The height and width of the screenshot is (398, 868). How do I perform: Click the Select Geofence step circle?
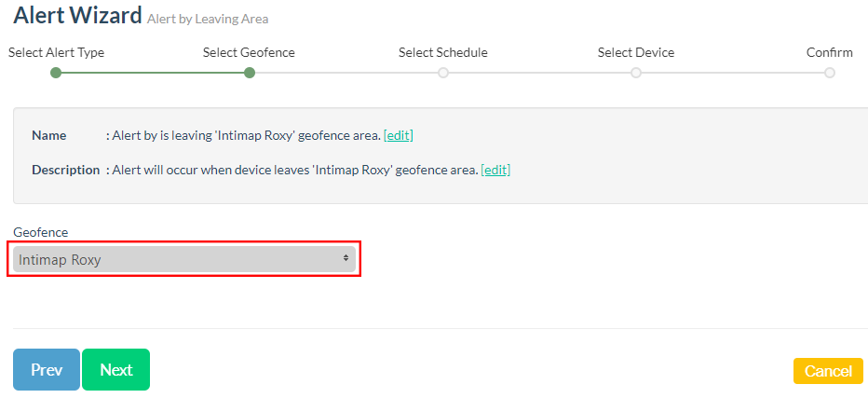click(x=249, y=73)
